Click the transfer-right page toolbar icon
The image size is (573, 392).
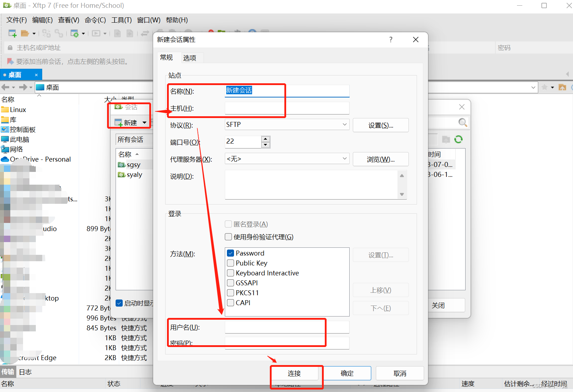pos(130,33)
